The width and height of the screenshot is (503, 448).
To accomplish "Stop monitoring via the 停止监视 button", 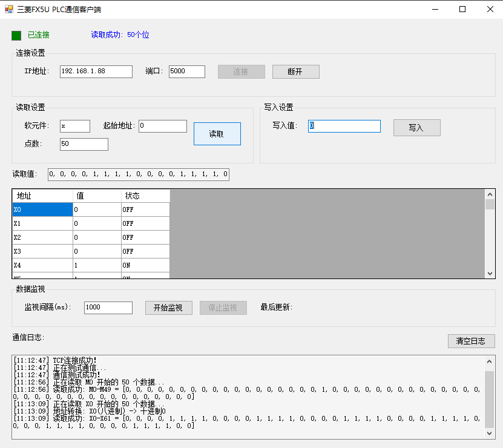I will [223, 308].
